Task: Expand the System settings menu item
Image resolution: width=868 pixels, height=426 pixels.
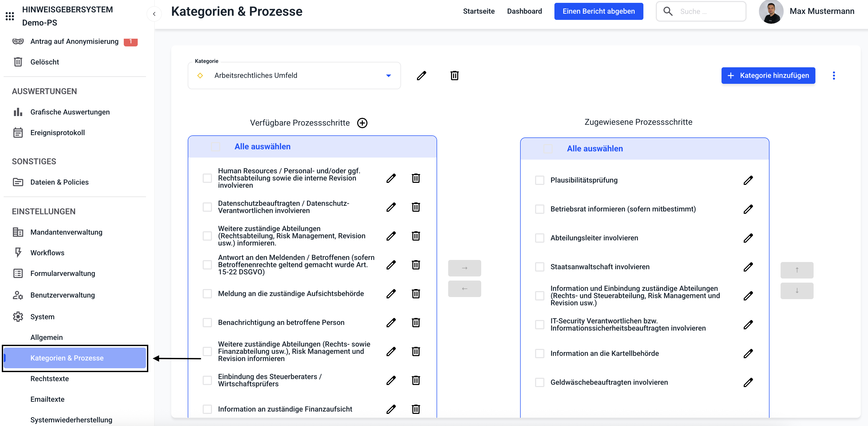Action: [42, 316]
